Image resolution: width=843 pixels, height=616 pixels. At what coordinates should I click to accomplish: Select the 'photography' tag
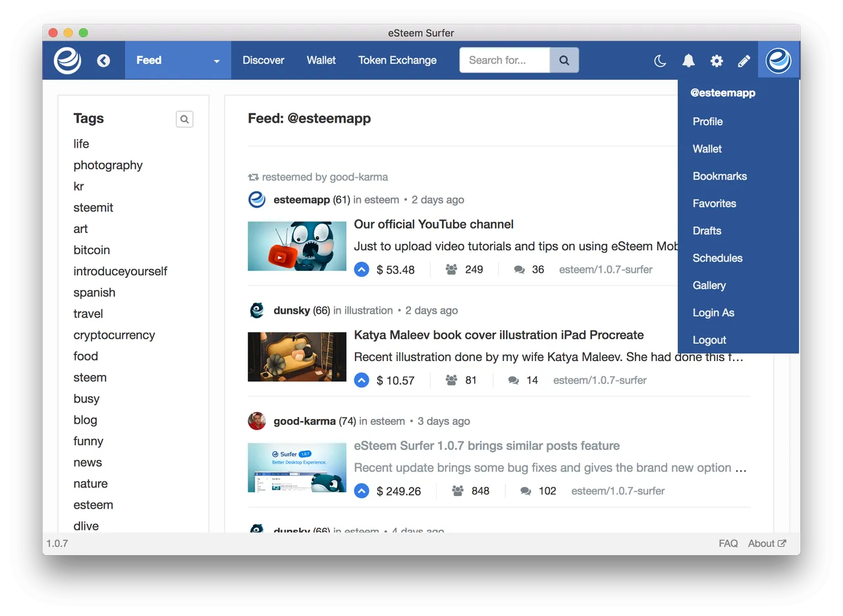click(x=108, y=165)
